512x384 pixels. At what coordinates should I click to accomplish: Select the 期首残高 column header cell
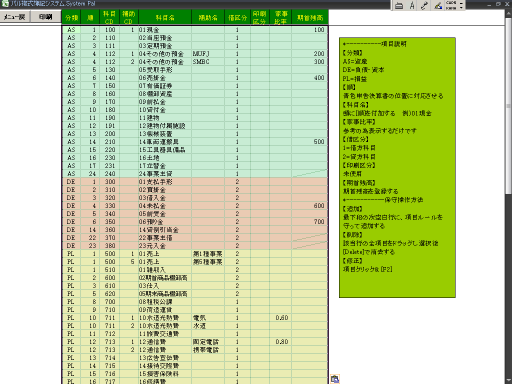click(x=310, y=17)
